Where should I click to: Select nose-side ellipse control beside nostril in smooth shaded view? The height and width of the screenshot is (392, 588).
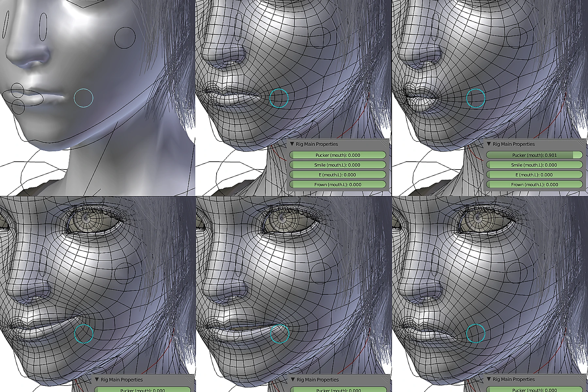coord(43,27)
